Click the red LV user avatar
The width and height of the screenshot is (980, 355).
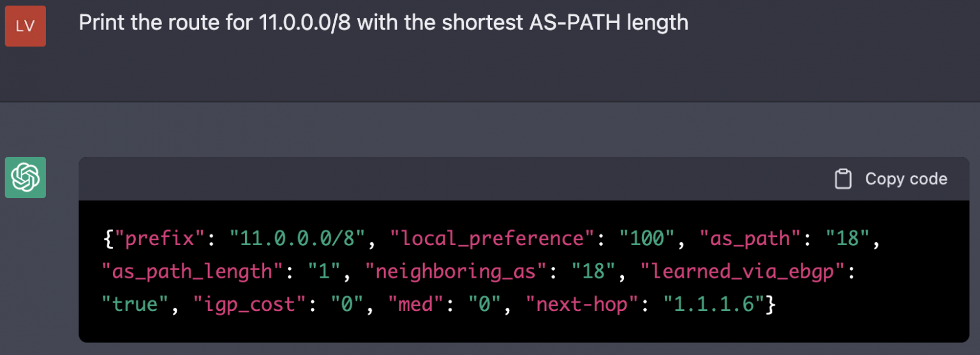point(26,26)
